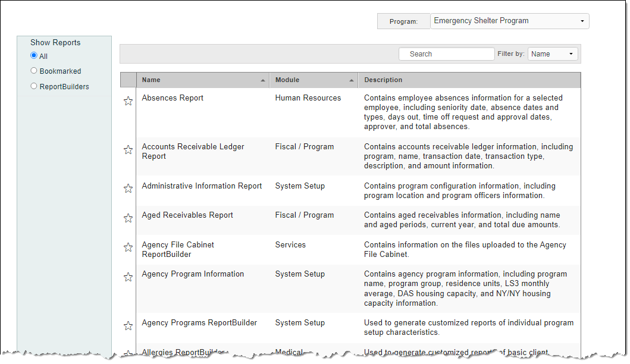This screenshot has height=364, width=630.
Task: Star the Administrative Information Report
Action: point(128,189)
